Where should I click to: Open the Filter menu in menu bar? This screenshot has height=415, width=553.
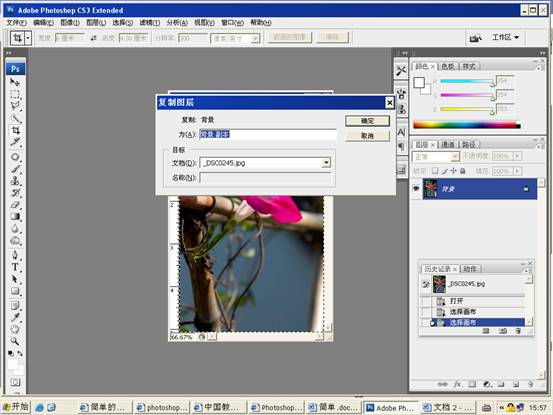[x=150, y=23]
